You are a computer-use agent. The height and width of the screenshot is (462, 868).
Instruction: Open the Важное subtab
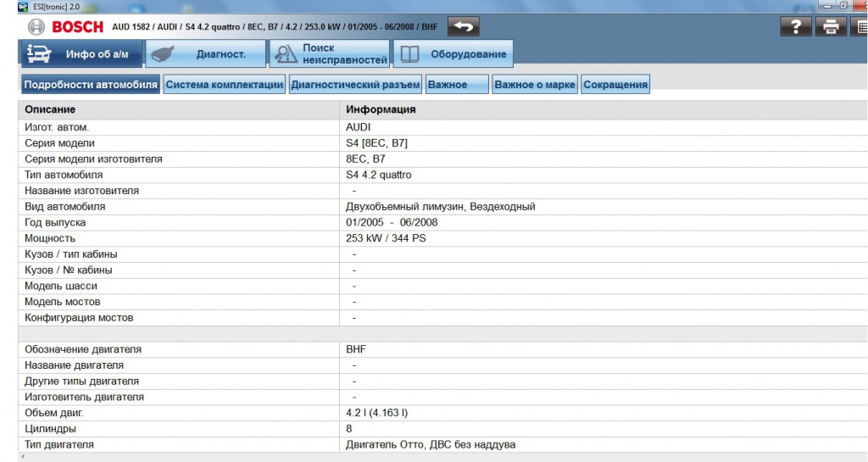coord(457,85)
